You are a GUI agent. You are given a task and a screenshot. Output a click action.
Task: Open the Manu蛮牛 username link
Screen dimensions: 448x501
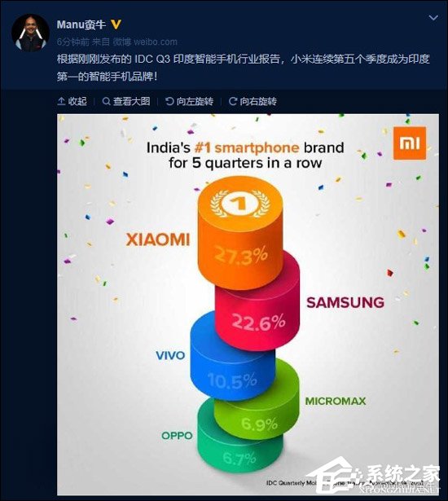[x=81, y=24]
